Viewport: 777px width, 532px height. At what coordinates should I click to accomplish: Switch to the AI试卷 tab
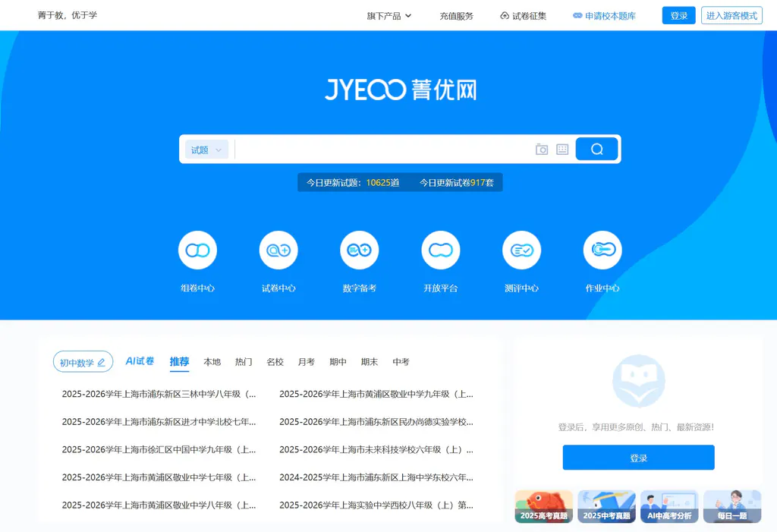(140, 361)
